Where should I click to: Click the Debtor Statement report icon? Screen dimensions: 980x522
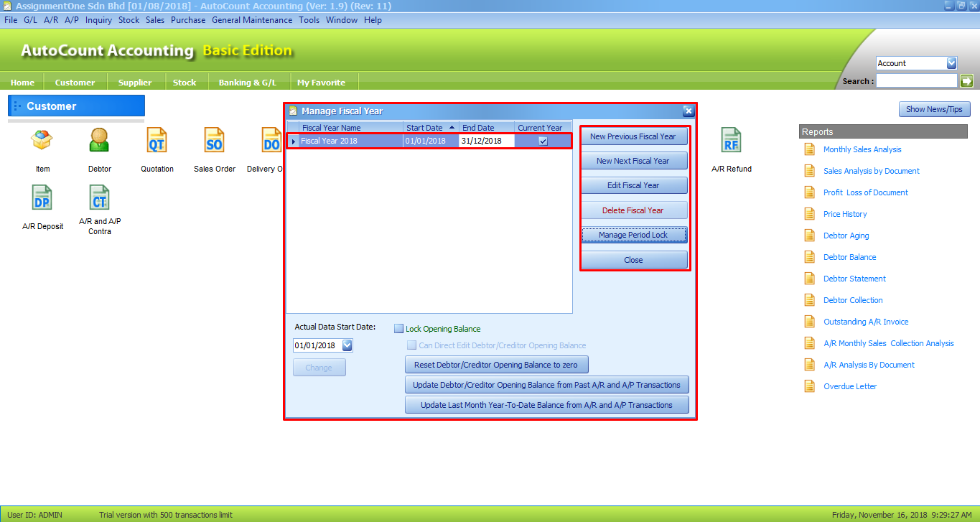click(x=810, y=279)
